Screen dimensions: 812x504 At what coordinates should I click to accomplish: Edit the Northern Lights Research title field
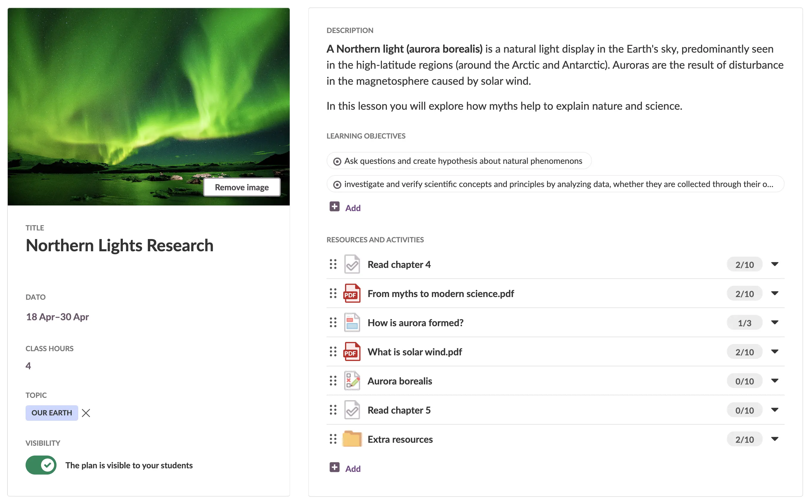pyautogui.click(x=119, y=246)
